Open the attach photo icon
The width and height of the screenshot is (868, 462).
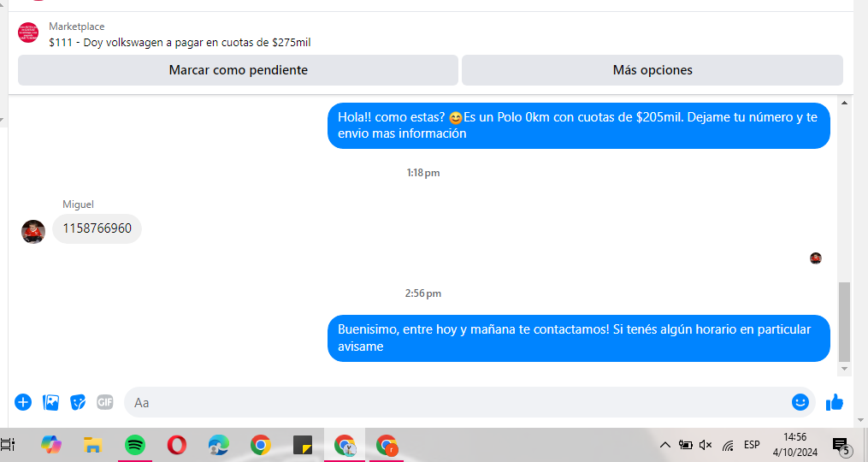(x=50, y=402)
